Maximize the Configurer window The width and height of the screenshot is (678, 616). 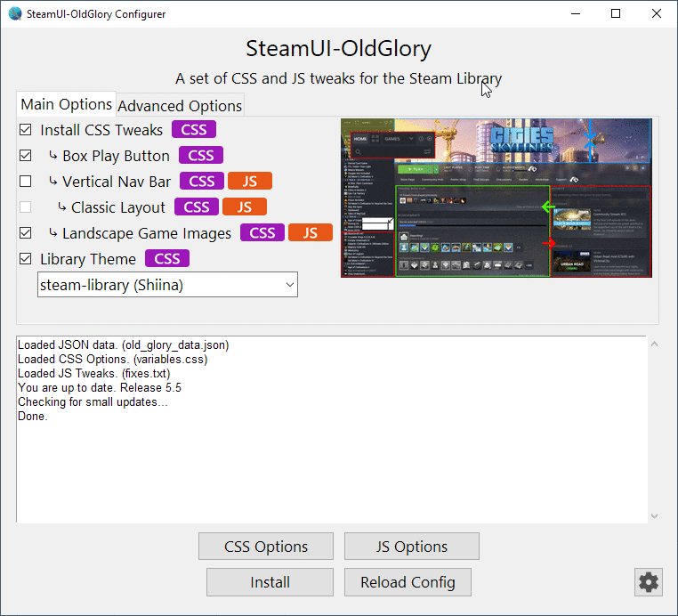click(x=616, y=14)
